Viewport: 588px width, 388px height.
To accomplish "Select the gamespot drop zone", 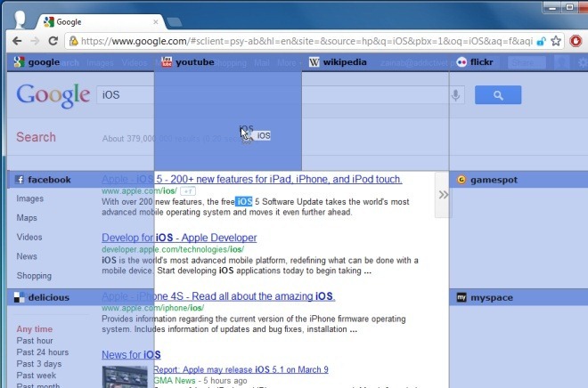I will (x=519, y=230).
